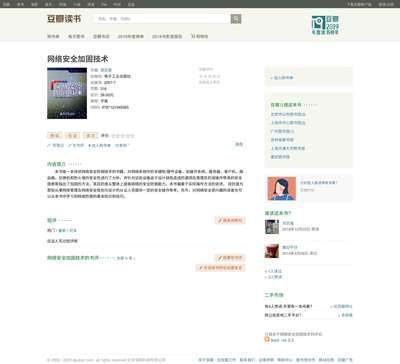Open the shopping cart icon link in the navigation

click(199, 36)
